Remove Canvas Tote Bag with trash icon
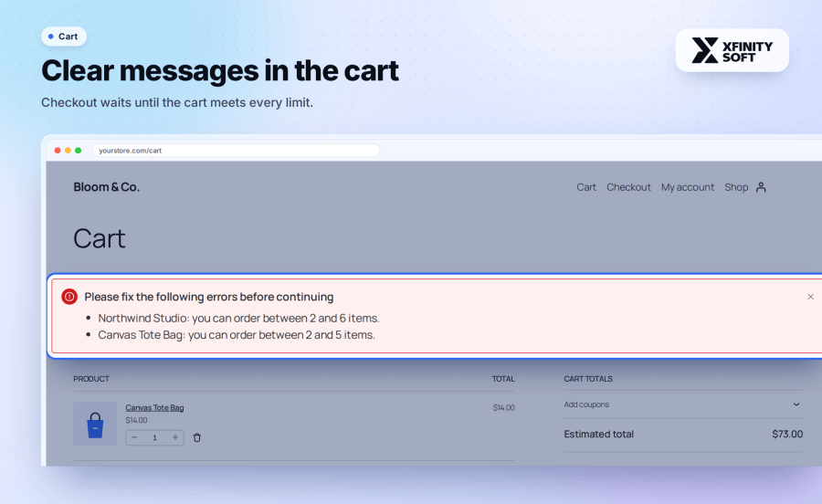 click(197, 437)
